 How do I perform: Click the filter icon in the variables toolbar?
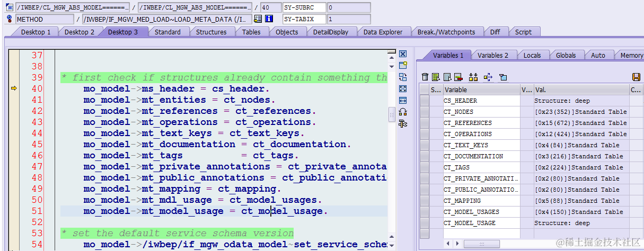coord(503,77)
